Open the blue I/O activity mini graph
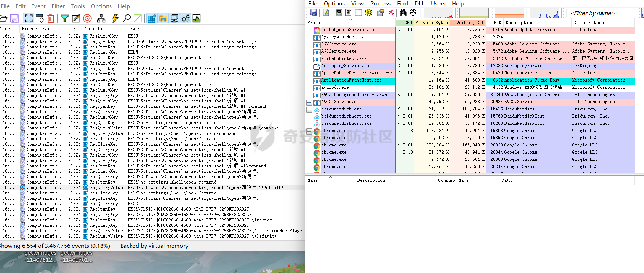Image resolution: width=644 pixels, height=273 pixels. (544, 13)
